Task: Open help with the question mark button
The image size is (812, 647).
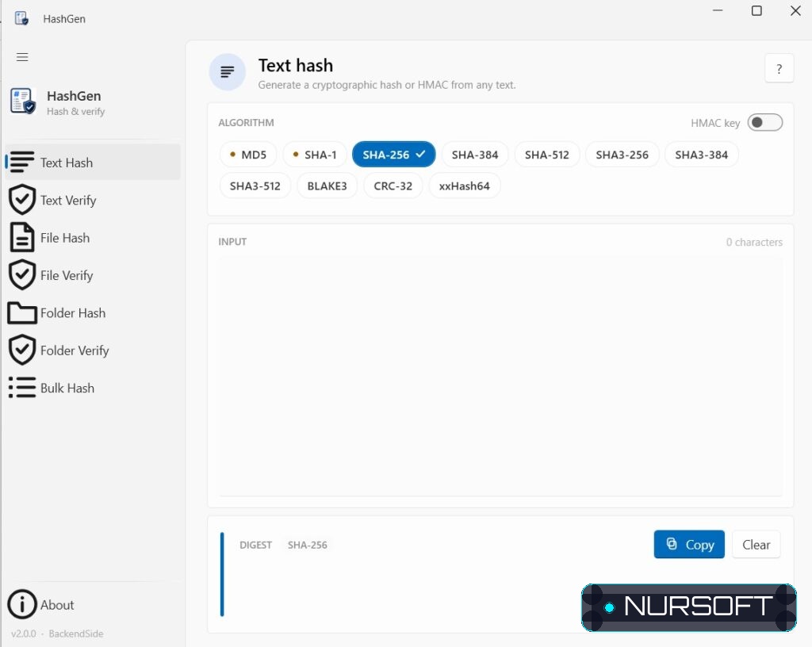Action: pyautogui.click(x=779, y=68)
